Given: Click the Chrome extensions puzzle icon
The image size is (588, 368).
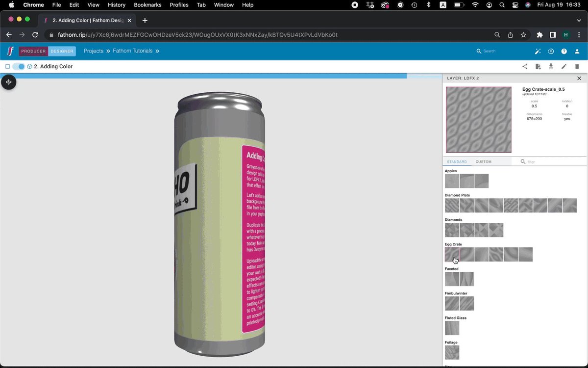Looking at the screenshot, I should (x=539, y=35).
